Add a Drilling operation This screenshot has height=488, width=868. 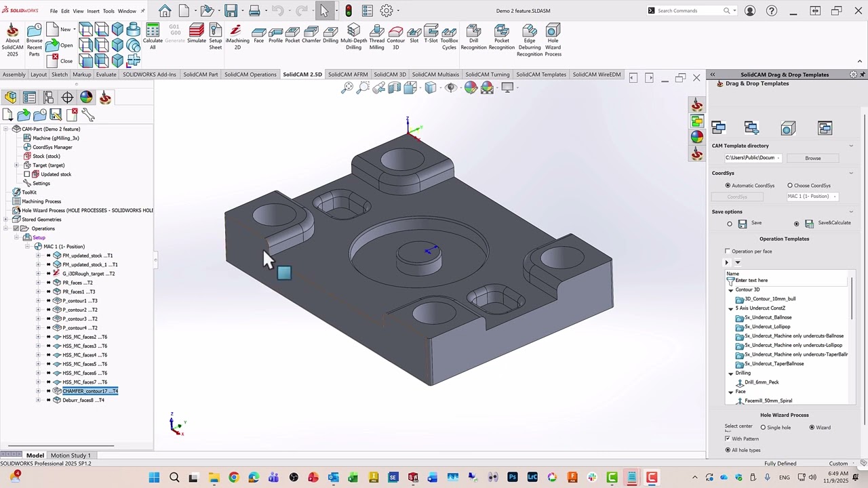coord(330,35)
